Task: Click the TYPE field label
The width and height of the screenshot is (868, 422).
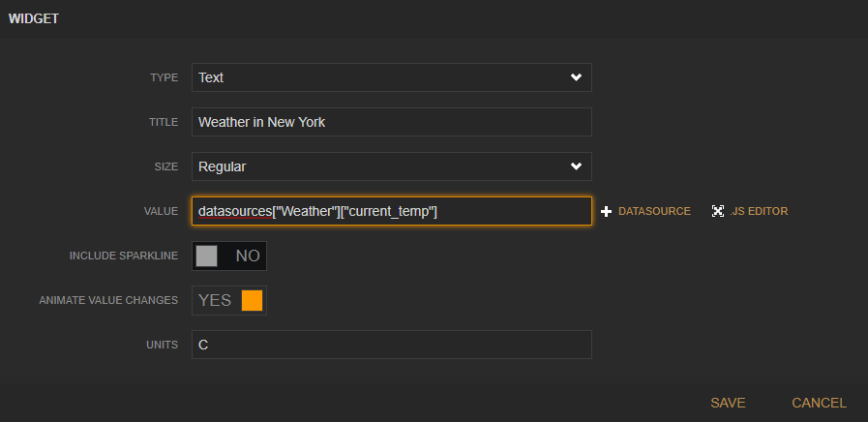Action: tap(164, 77)
